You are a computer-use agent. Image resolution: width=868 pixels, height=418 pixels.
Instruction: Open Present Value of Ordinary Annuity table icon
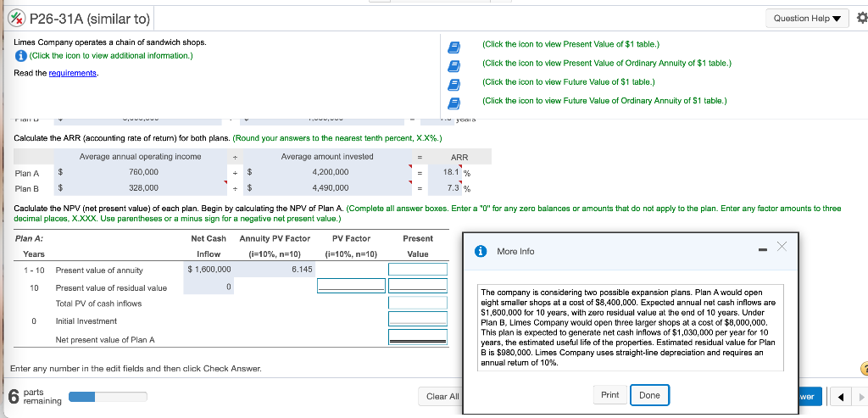pyautogui.click(x=454, y=65)
